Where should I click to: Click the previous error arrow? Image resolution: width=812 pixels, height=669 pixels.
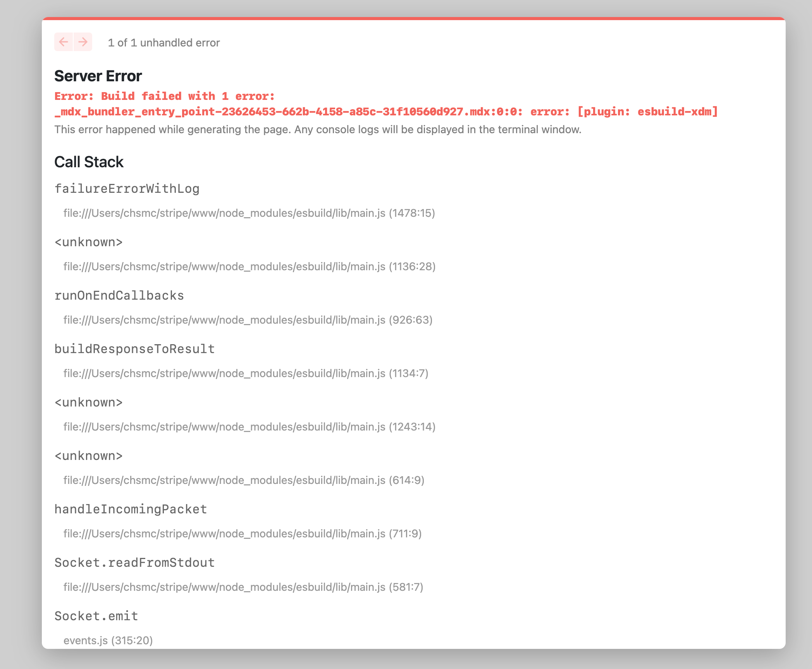[64, 42]
